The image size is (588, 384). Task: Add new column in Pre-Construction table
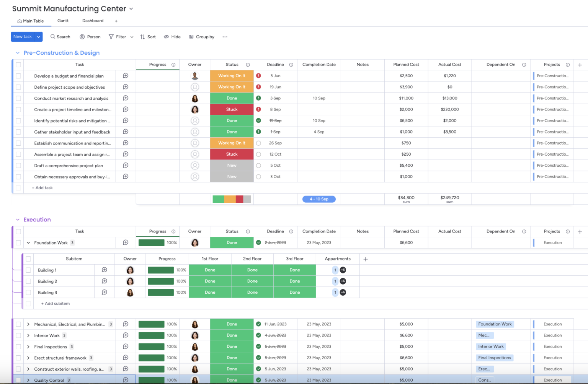tap(580, 65)
